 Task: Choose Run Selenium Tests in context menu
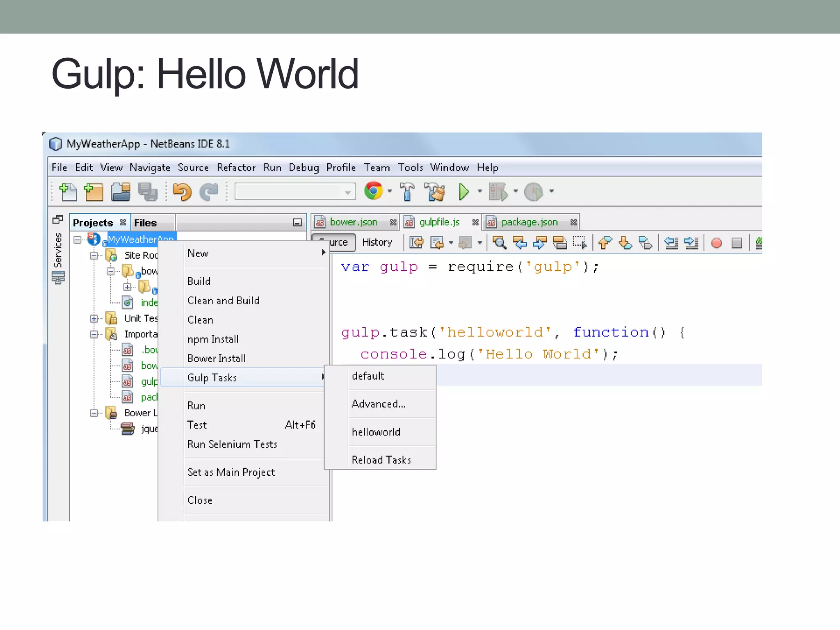coord(232,444)
